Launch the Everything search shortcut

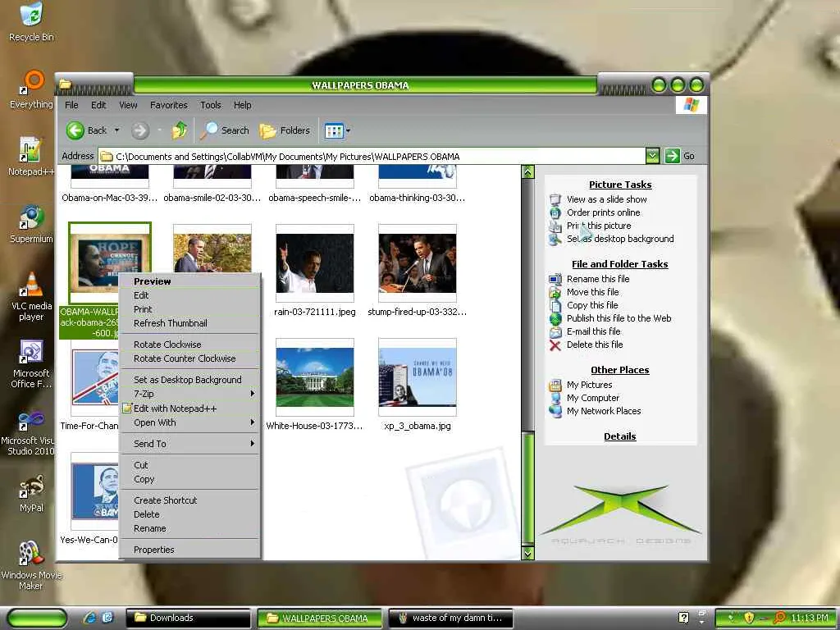[x=31, y=90]
